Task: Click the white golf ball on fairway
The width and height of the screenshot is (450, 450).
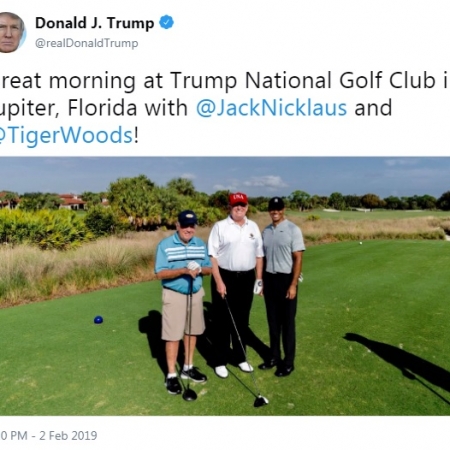Action: (361, 243)
